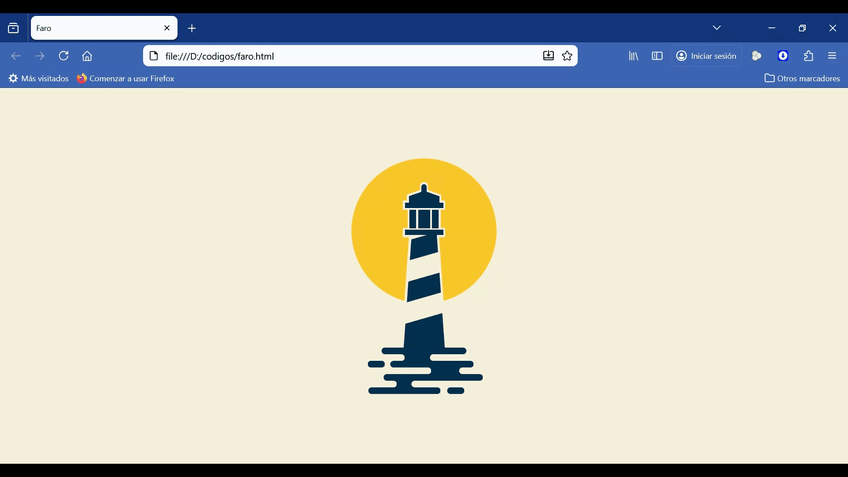Close the Firefox window
This screenshot has width=848, height=477.
[x=832, y=28]
